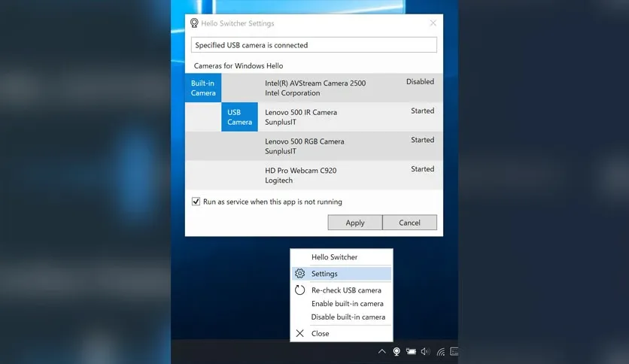Click the Wi-Fi network icon in system tray

pyautogui.click(x=440, y=351)
